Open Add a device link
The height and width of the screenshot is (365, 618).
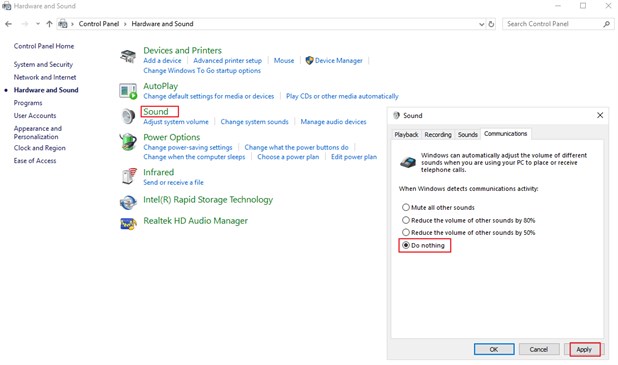pos(162,61)
